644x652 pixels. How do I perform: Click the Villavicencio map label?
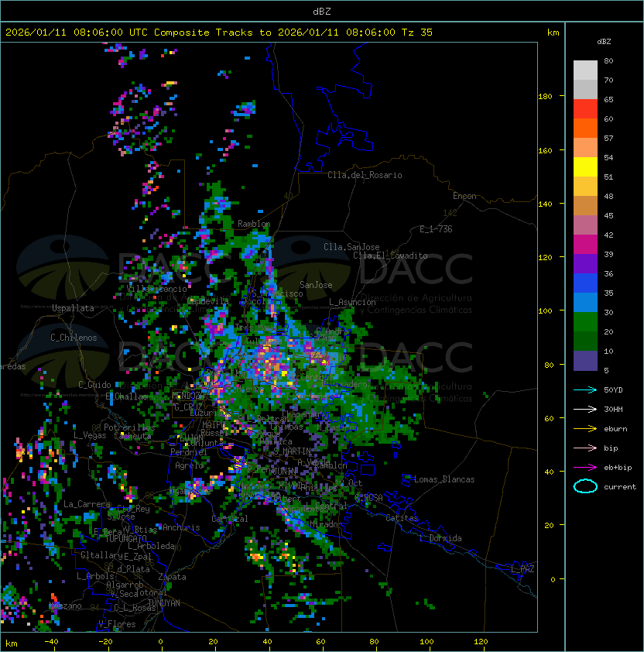(156, 289)
